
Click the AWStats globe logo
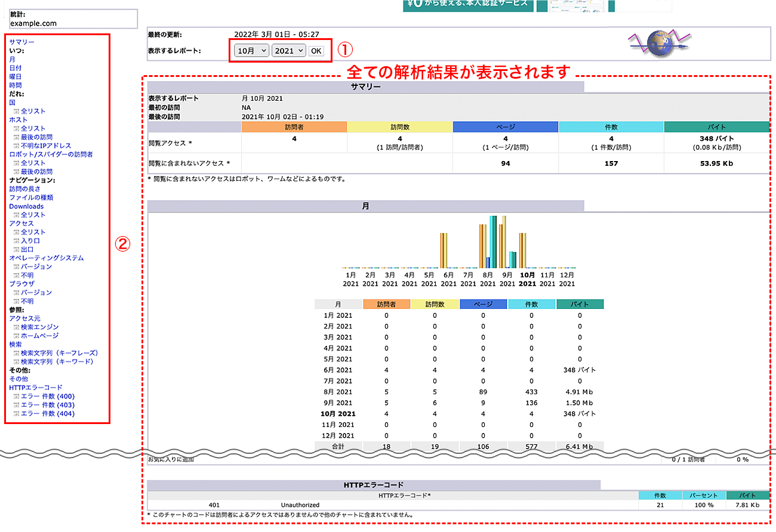tap(660, 44)
